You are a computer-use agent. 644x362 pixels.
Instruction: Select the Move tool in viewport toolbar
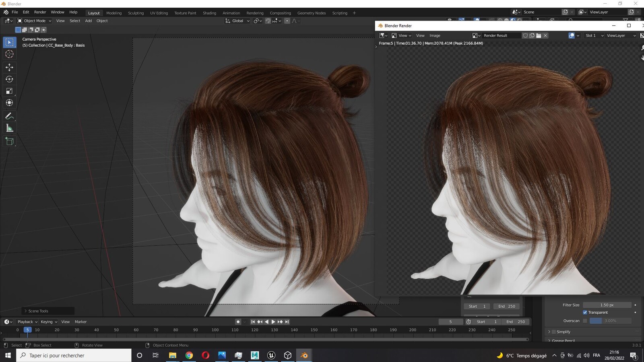click(x=10, y=67)
